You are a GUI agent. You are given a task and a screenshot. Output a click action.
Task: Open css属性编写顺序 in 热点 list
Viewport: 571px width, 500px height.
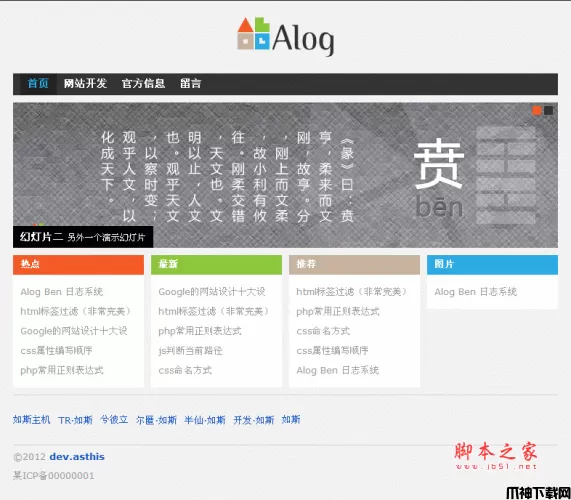(x=56, y=351)
